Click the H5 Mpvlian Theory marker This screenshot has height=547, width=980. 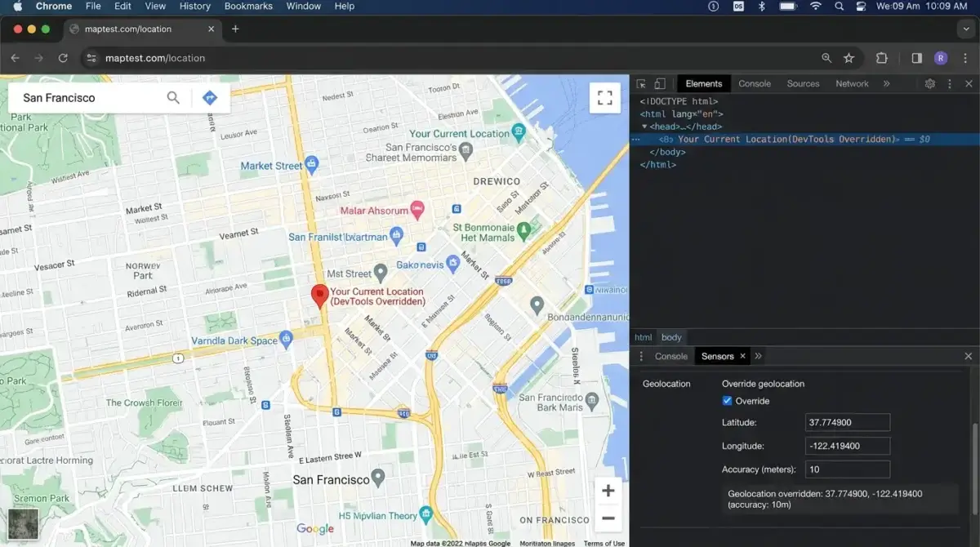(x=425, y=515)
